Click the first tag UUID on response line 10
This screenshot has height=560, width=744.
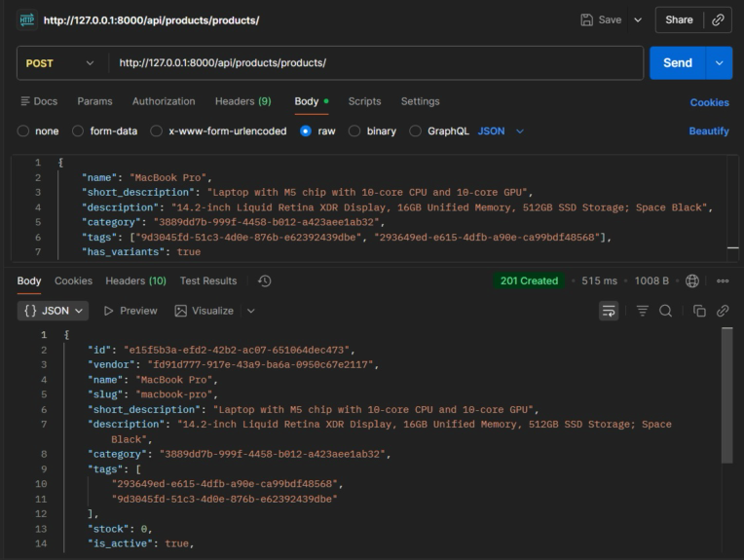[x=224, y=484]
